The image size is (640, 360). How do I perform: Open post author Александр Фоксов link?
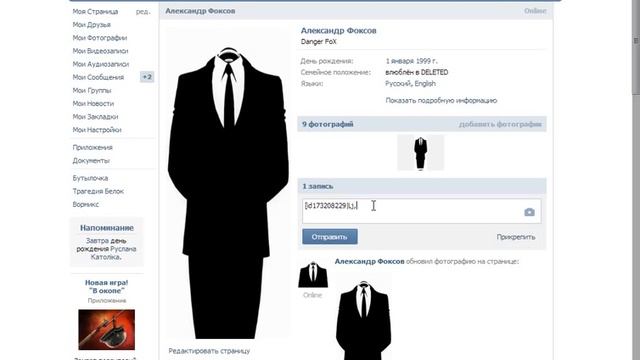pyautogui.click(x=369, y=261)
